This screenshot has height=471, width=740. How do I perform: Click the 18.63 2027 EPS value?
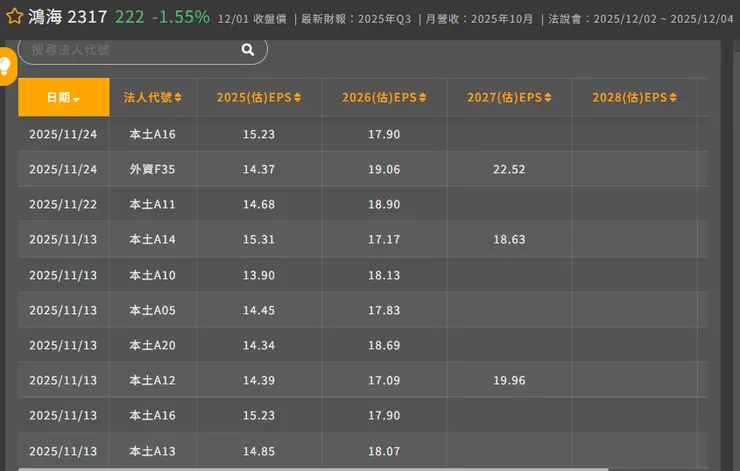[509, 239]
